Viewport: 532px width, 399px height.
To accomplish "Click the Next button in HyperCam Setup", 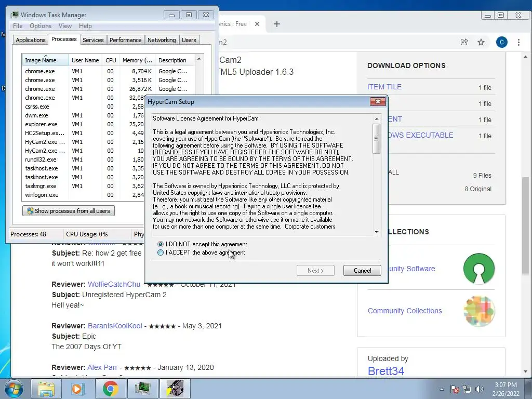I will (x=315, y=270).
